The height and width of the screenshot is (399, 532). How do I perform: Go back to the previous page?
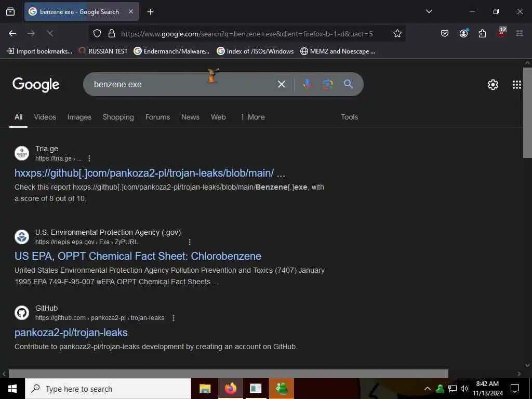pos(12,33)
